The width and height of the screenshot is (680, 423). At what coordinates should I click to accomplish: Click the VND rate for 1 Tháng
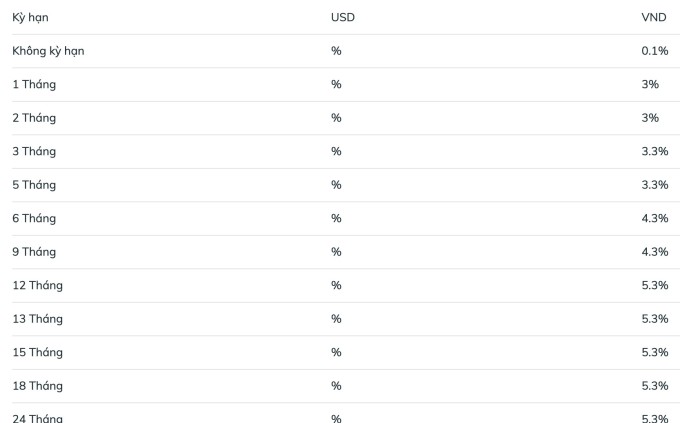650,84
